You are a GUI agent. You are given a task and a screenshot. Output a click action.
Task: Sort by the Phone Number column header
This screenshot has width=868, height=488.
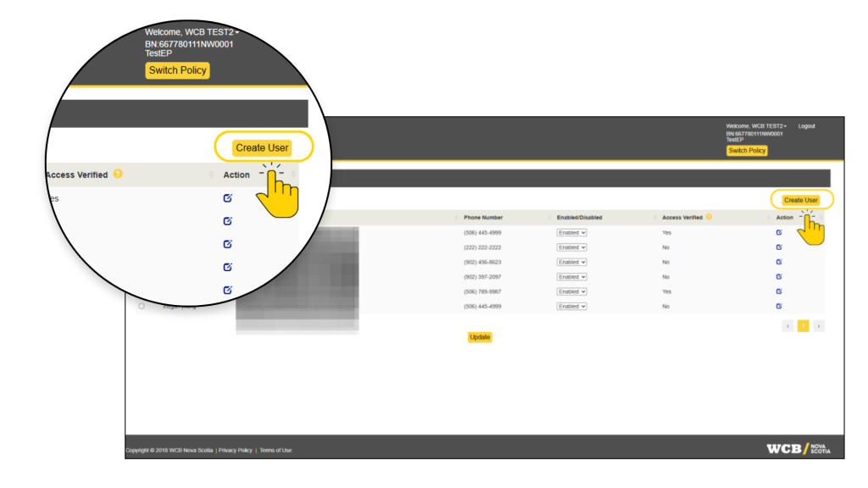click(483, 218)
